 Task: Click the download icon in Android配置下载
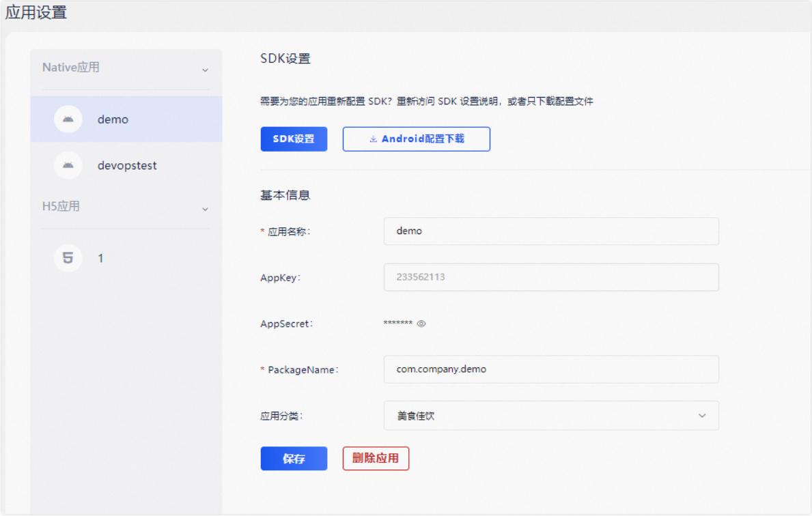point(373,139)
